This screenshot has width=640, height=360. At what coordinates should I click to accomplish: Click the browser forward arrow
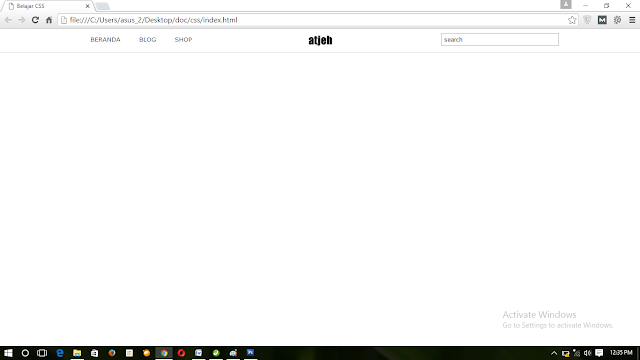[22, 20]
